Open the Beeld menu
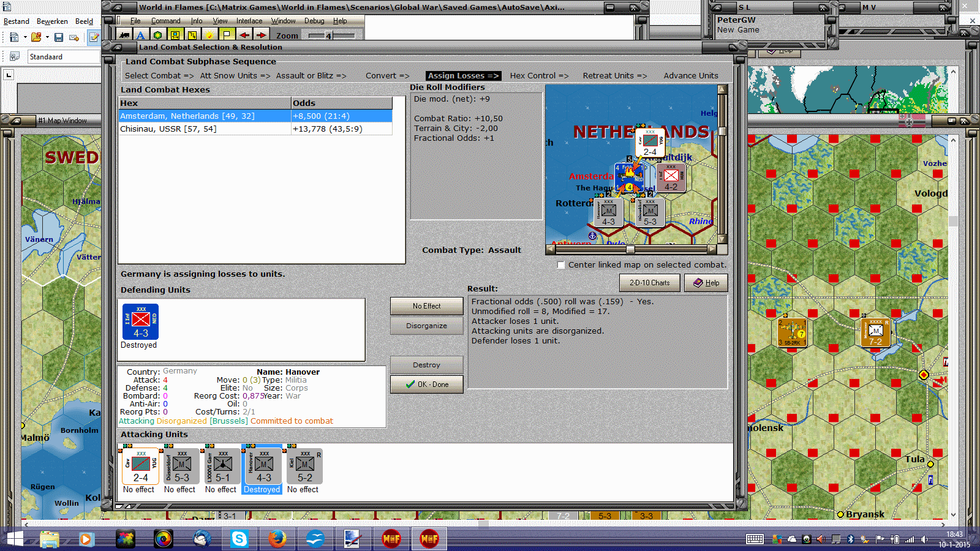This screenshot has width=980, height=551. click(84, 21)
